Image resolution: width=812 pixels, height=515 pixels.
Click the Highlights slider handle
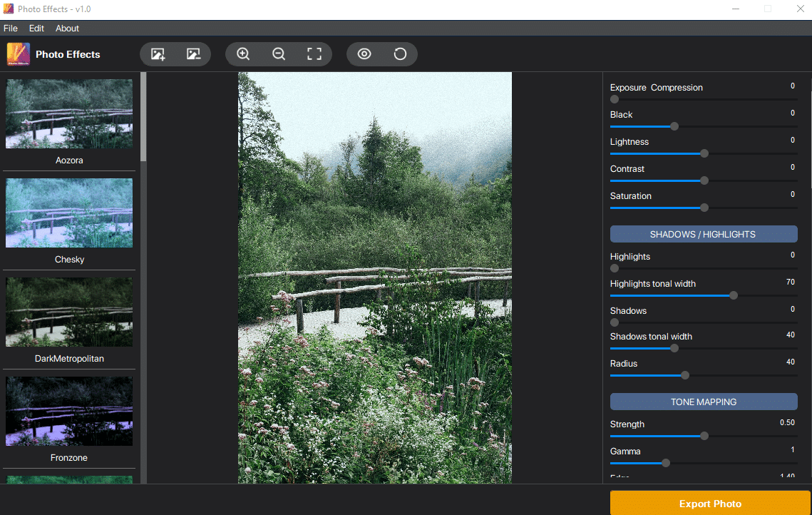coord(615,268)
